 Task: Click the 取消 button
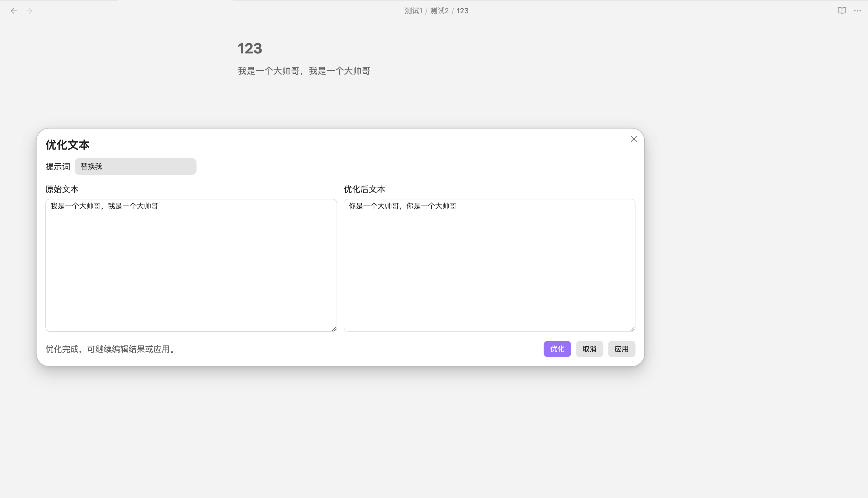[x=589, y=349]
